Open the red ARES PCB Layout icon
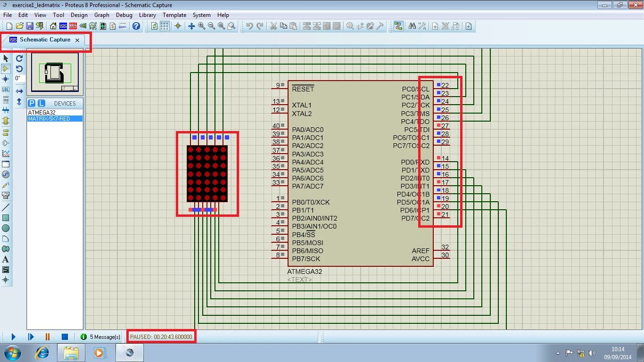This screenshot has width=644, height=362. (73, 26)
